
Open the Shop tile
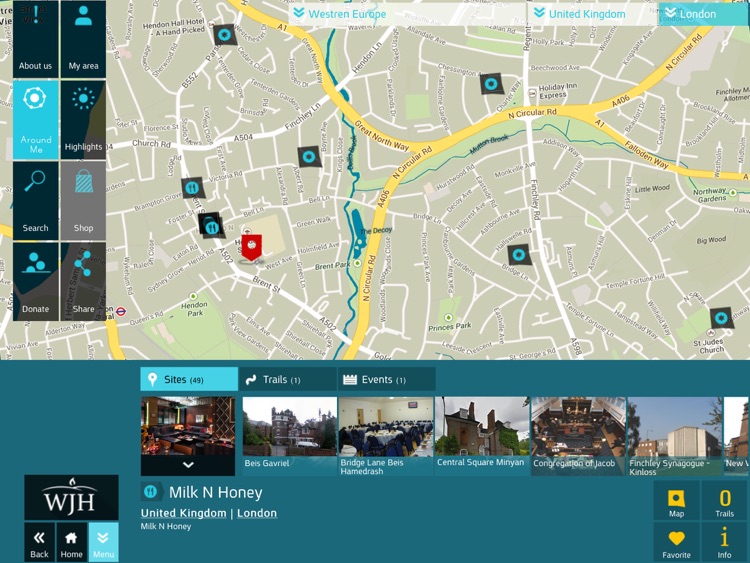83,201
